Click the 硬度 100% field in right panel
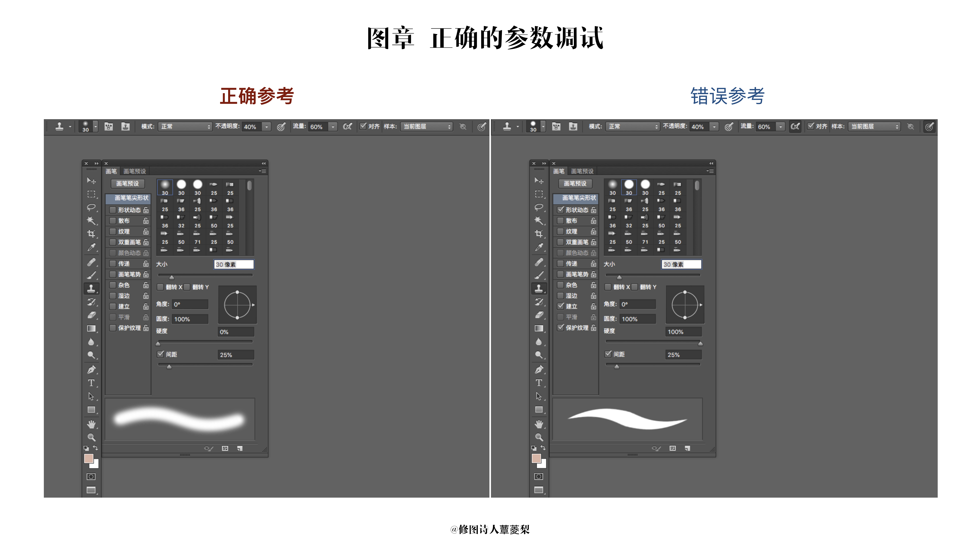 (683, 332)
